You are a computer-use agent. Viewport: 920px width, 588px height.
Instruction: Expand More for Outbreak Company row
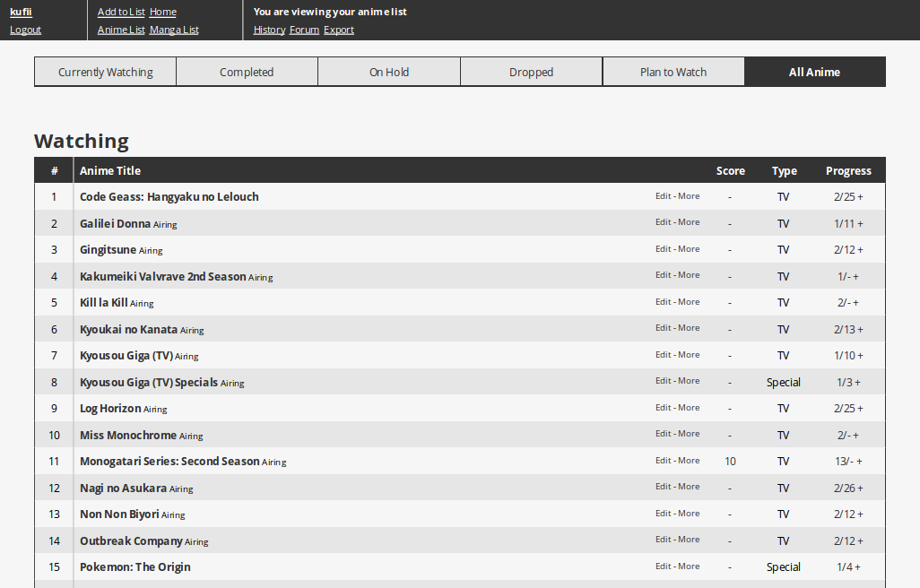point(689,540)
